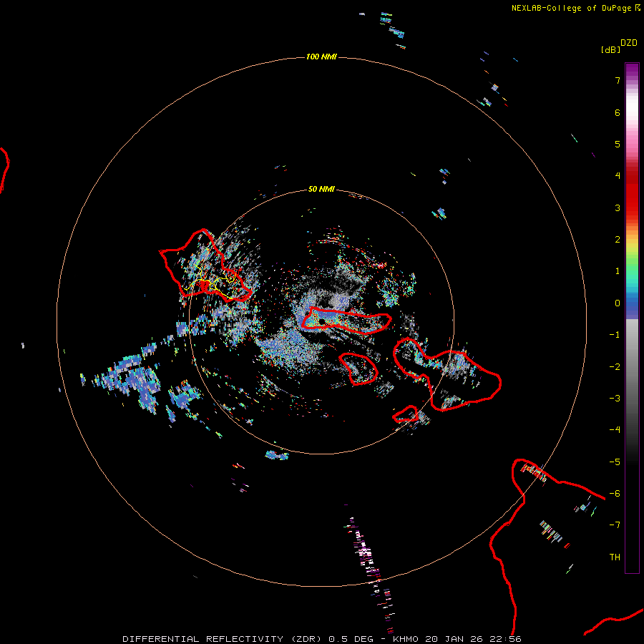Click the DZD label above color bar
The width and height of the screenshot is (644, 644).
coord(629,43)
